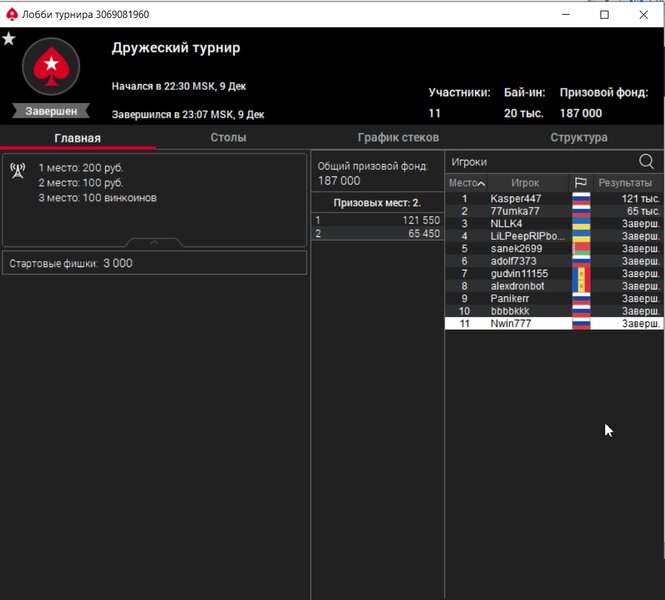665x600 pixels.
Task: Click Kasper447's country flag
Action: (580, 199)
